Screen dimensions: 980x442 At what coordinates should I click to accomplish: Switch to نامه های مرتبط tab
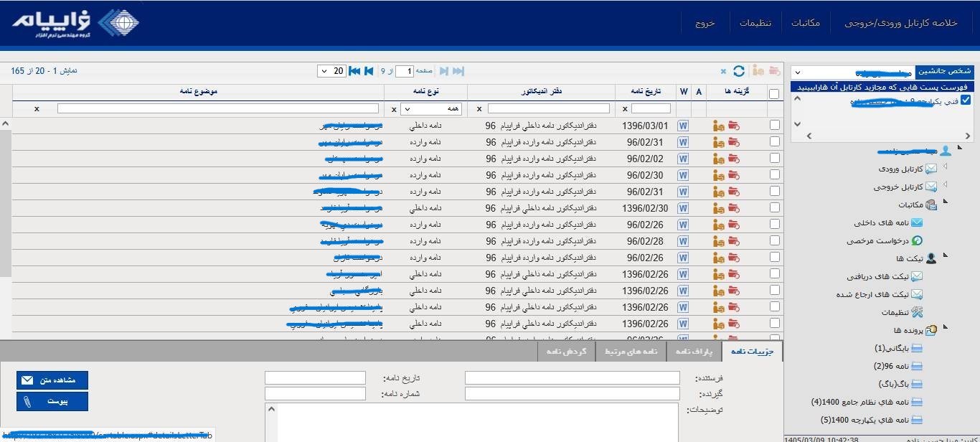tap(631, 351)
